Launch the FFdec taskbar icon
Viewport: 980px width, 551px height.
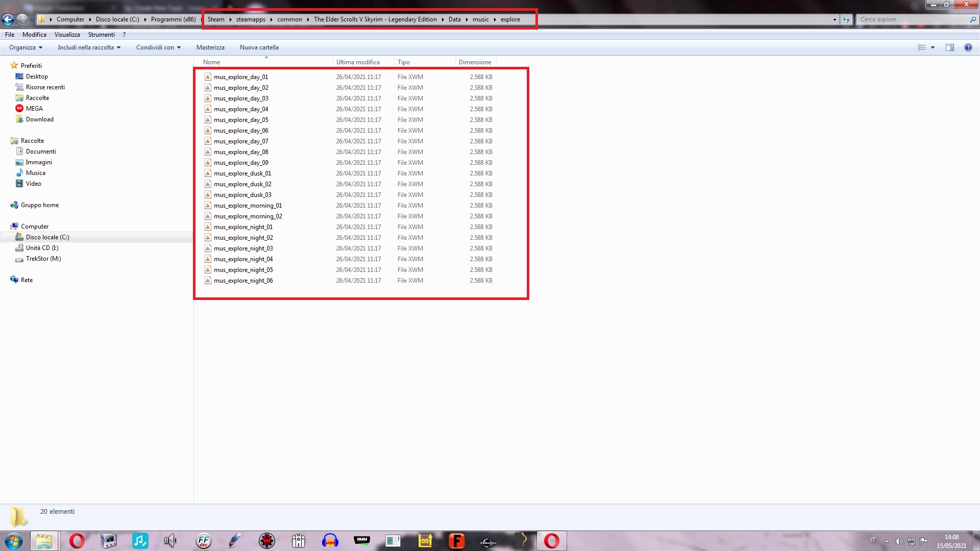pos(203,541)
